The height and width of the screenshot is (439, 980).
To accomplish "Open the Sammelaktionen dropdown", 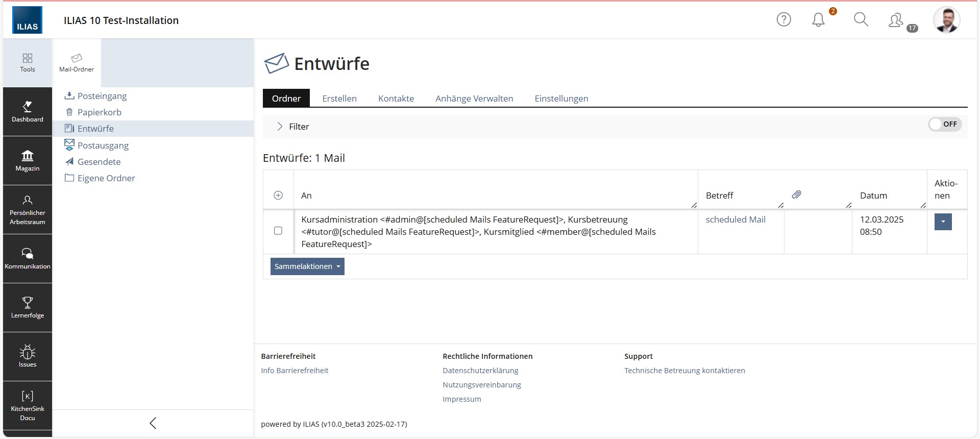I will (x=307, y=266).
